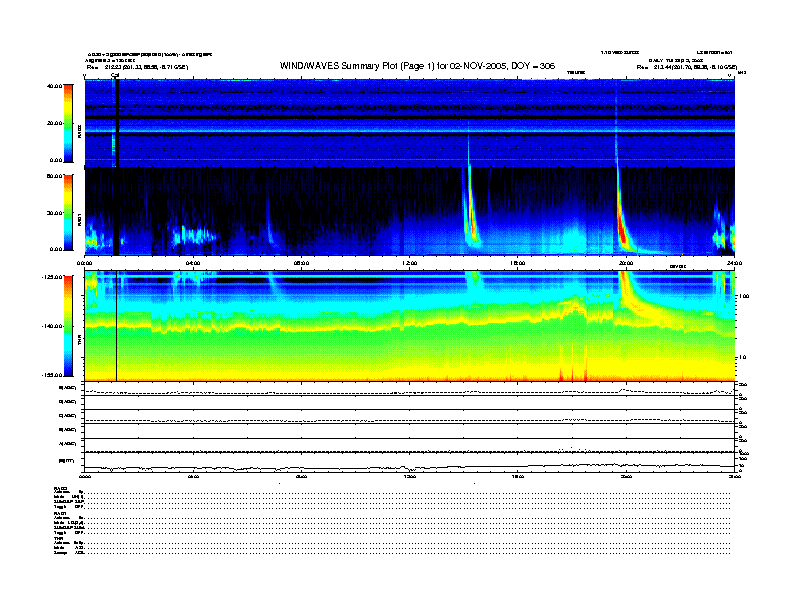Click the 16:00 tick label below RAD1 panel
This screenshot has width=792, height=612.
[x=518, y=263]
